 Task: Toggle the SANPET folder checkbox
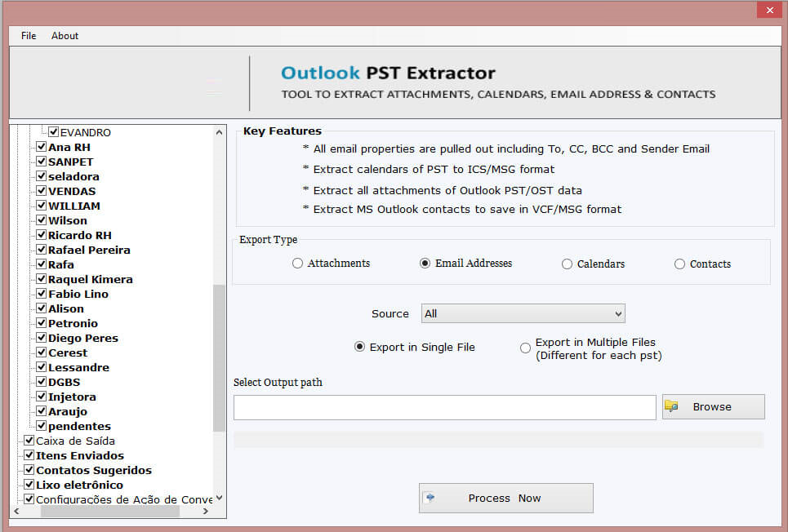(42, 162)
